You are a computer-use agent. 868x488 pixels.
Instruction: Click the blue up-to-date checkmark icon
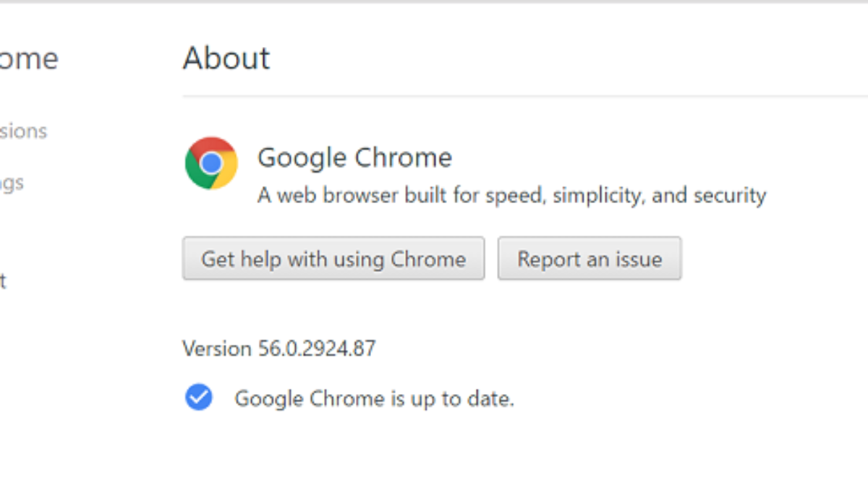pos(198,398)
